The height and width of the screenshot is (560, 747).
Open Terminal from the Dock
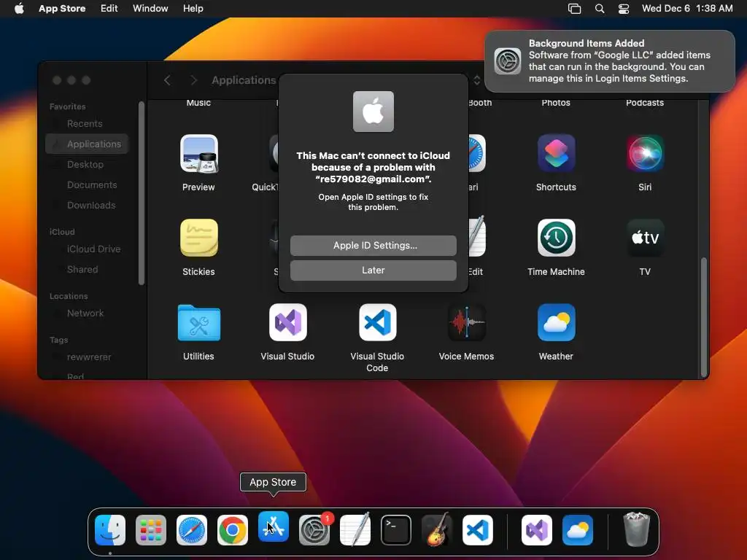click(x=396, y=529)
